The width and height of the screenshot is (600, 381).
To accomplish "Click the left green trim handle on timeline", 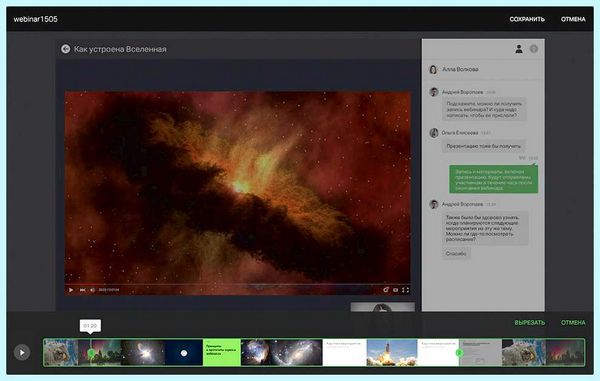I will tap(91, 353).
